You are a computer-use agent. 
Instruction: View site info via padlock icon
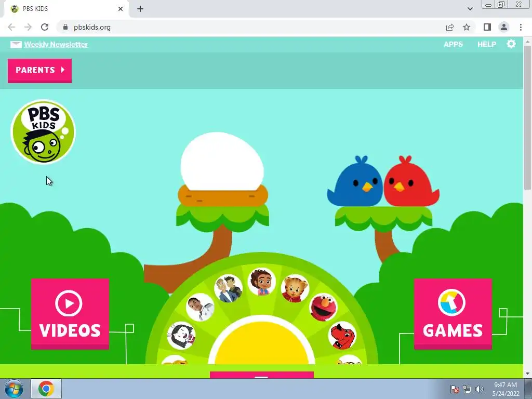tap(65, 27)
